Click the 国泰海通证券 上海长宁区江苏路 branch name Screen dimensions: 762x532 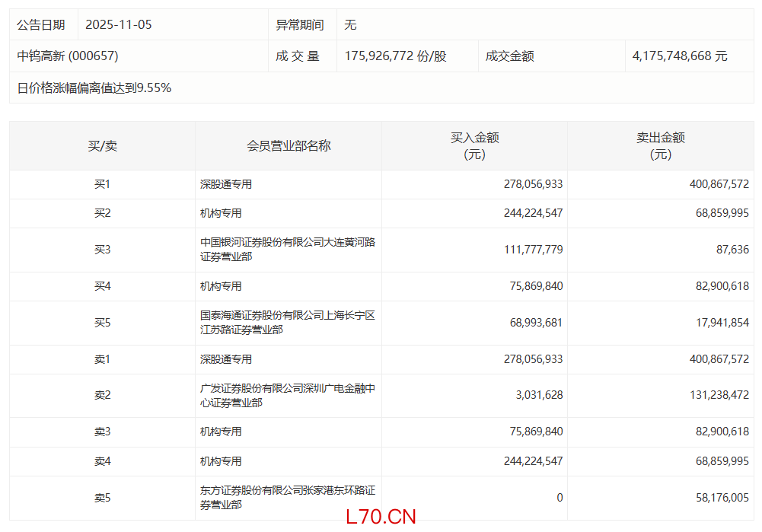pyautogui.click(x=288, y=323)
